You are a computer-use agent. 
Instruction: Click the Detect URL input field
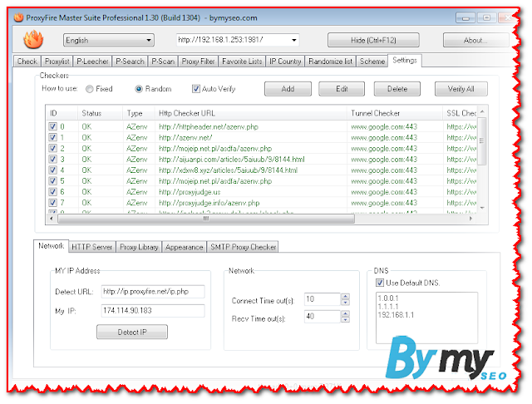153,292
